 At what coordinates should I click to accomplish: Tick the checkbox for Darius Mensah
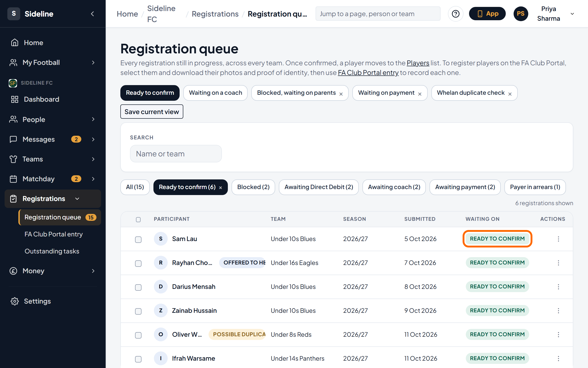click(138, 287)
